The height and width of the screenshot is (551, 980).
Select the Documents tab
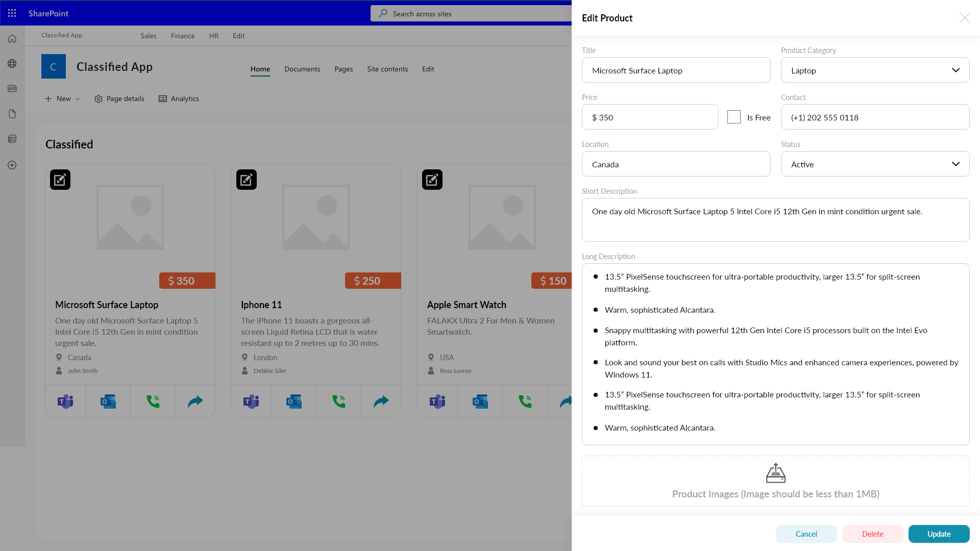click(302, 69)
